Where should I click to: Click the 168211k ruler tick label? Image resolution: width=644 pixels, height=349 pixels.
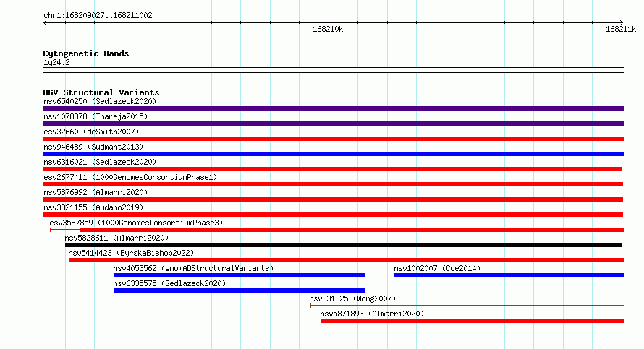(621, 29)
